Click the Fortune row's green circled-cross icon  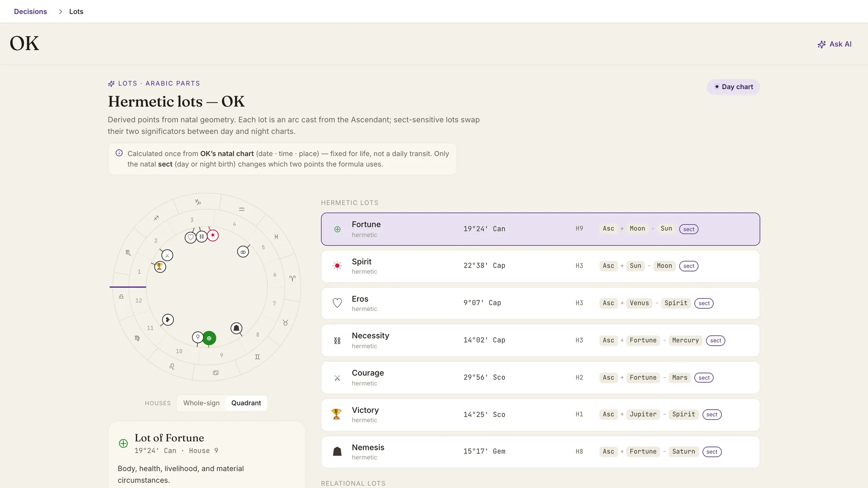tap(337, 229)
